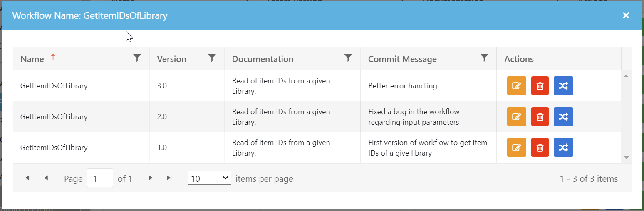Delete version 1.0 of the workflow
The width and height of the screenshot is (644, 211).
tap(540, 148)
